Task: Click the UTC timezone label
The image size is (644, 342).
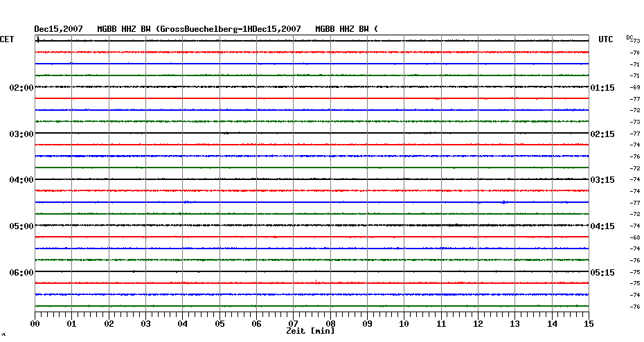Action: 606,39
